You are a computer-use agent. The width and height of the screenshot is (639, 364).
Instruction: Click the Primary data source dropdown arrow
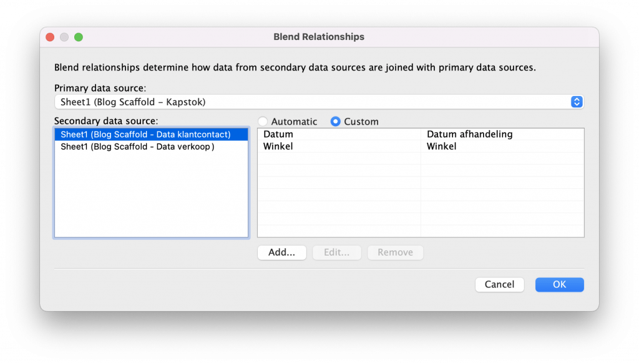coord(577,102)
